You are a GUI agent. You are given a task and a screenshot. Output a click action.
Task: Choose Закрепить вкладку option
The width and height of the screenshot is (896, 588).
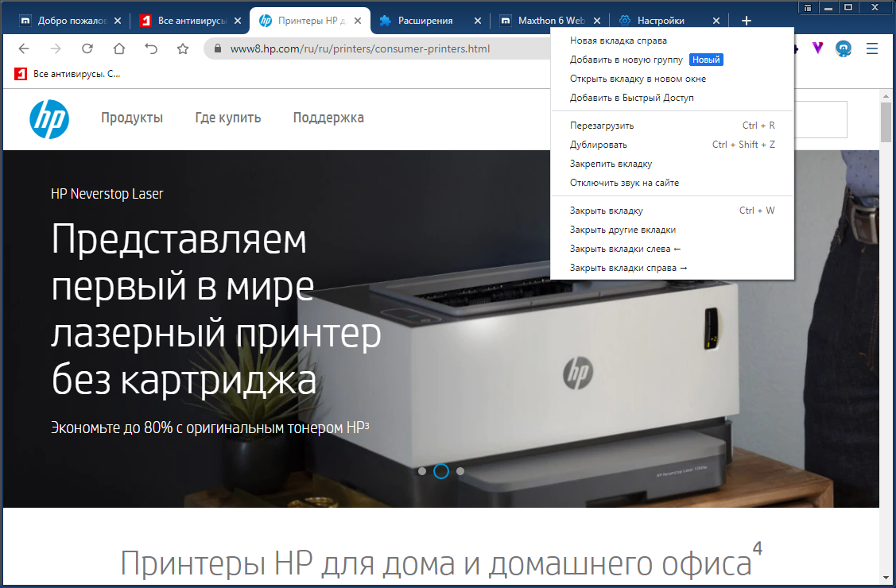point(672,164)
